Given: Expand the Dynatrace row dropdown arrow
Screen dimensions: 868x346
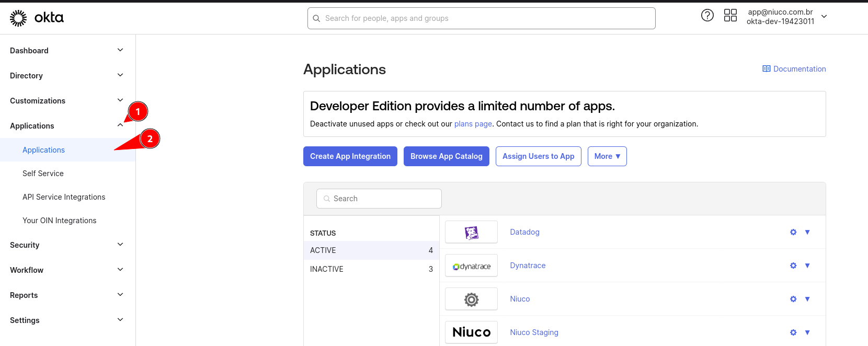Looking at the screenshot, I should (x=807, y=266).
